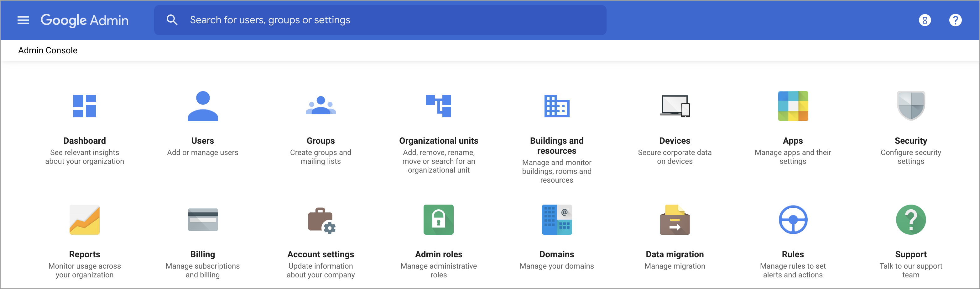Screen dimensions: 980x289
Task: Click the Buildings and resources title
Action: coord(556,146)
